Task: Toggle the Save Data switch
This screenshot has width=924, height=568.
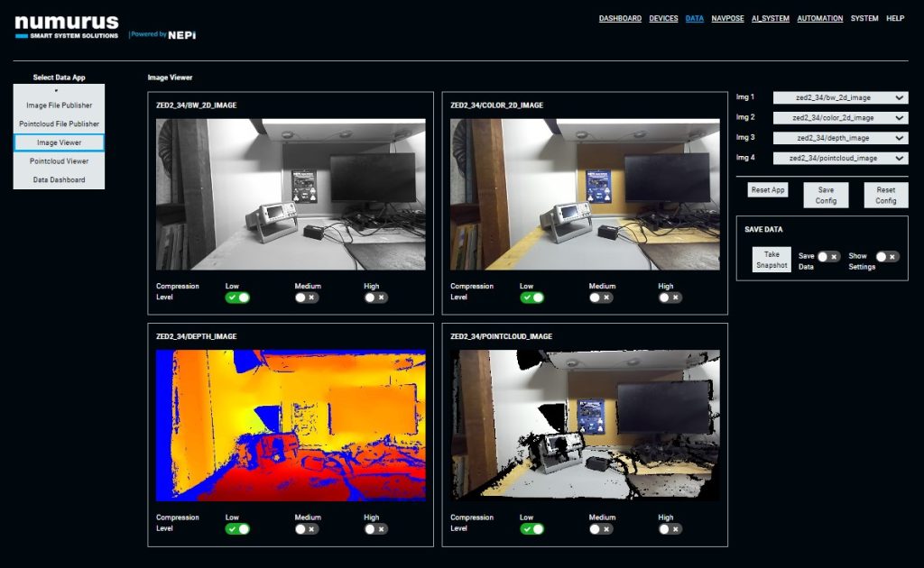Action: 828,257
